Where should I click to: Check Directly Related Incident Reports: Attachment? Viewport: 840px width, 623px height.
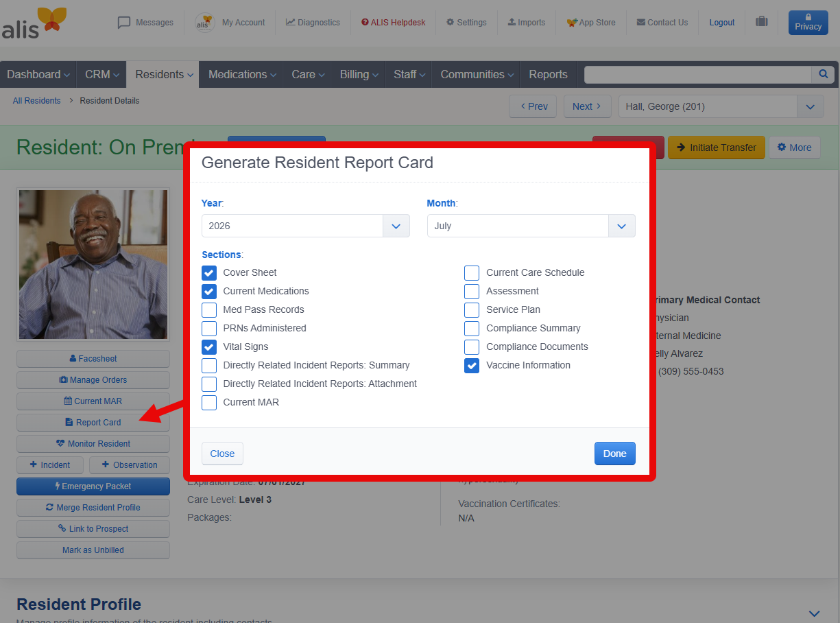209,384
